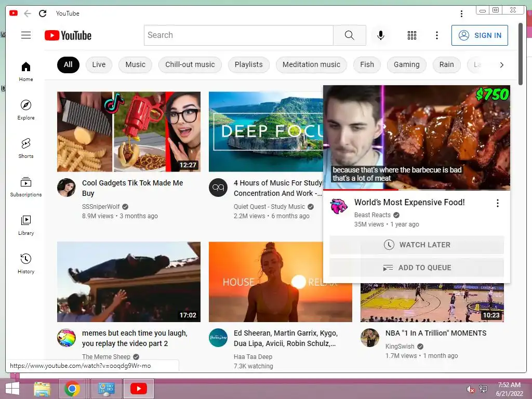
Task: Open The Meme Sheep channel avatar
Action: tap(66, 338)
